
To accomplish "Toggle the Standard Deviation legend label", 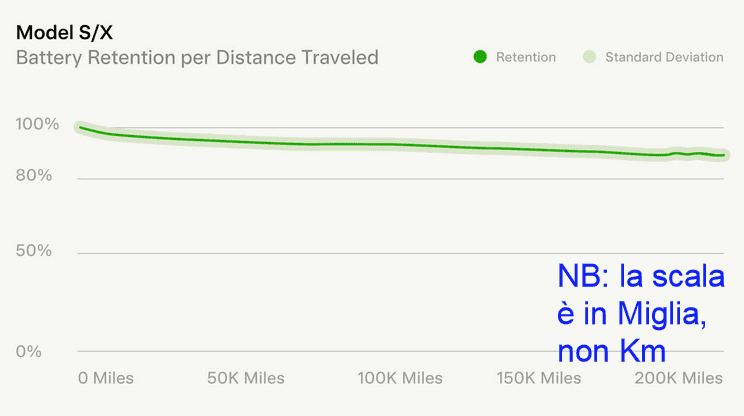I will [664, 57].
